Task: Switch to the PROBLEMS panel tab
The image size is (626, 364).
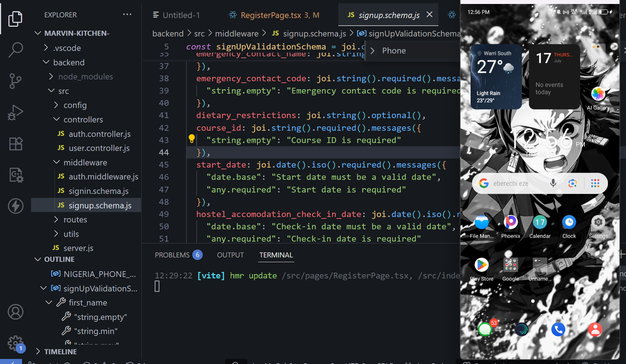Action: [172, 255]
